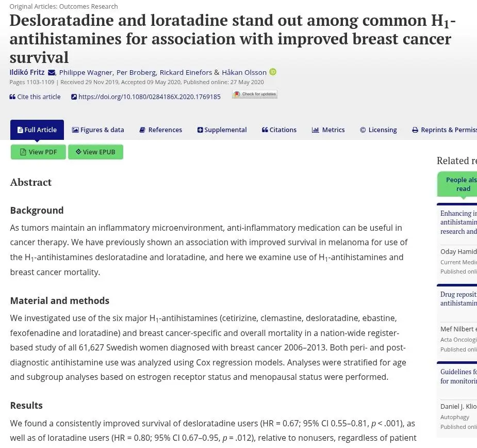Go to the Citations tab
The image size is (477, 448).
279,130
